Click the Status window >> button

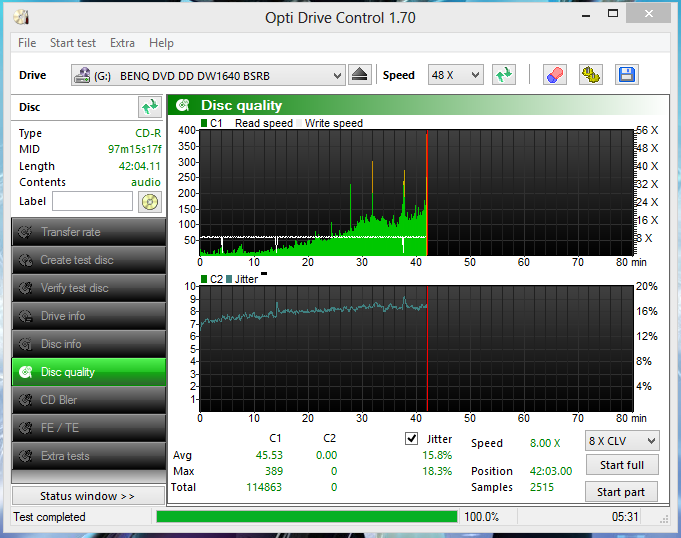tap(89, 496)
